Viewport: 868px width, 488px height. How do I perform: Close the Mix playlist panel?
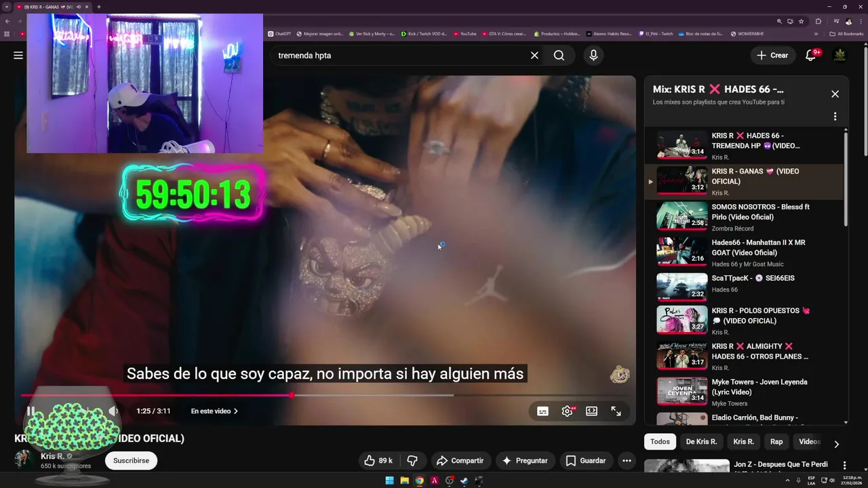835,94
